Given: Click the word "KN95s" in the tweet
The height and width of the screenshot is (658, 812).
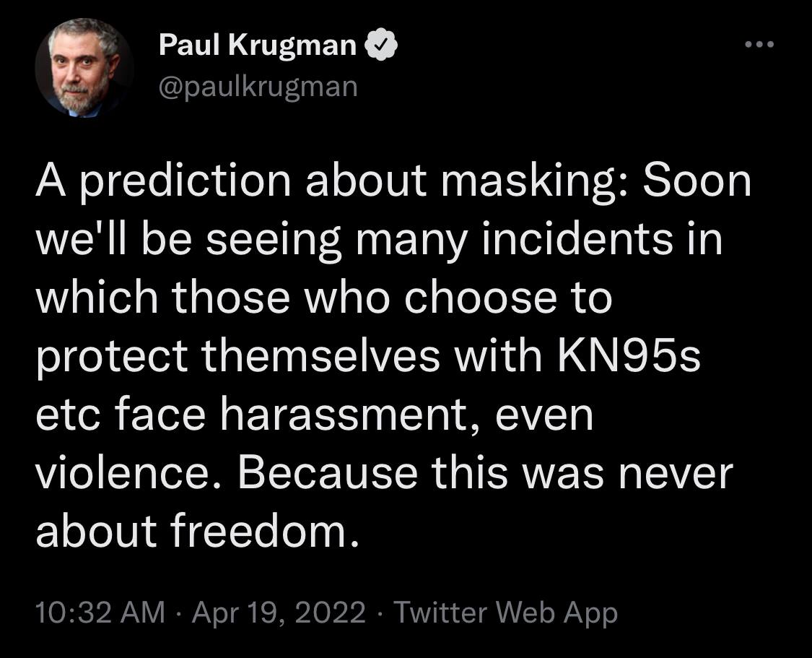Looking at the screenshot, I should pos(629,356).
